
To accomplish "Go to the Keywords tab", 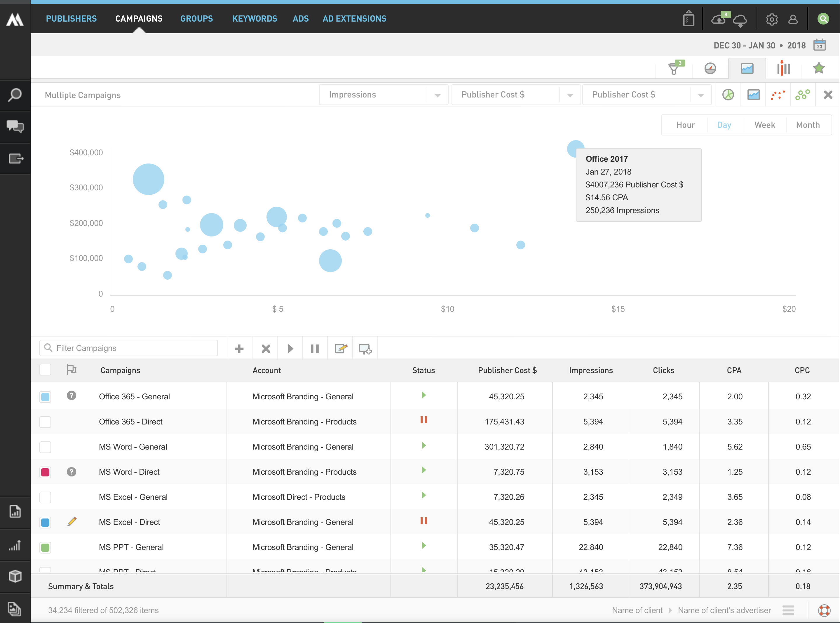I will (255, 18).
